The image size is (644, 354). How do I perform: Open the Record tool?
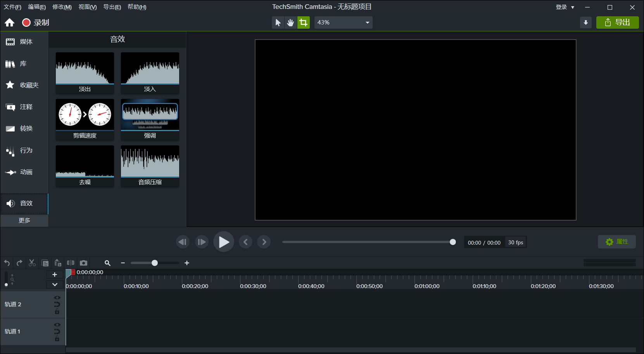[x=35, y=22]
